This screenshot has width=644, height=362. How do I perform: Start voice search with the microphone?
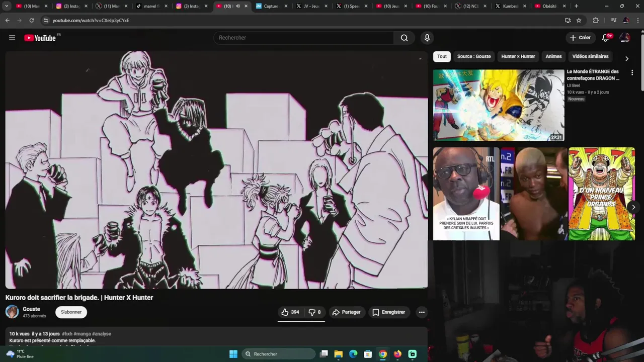427,38
